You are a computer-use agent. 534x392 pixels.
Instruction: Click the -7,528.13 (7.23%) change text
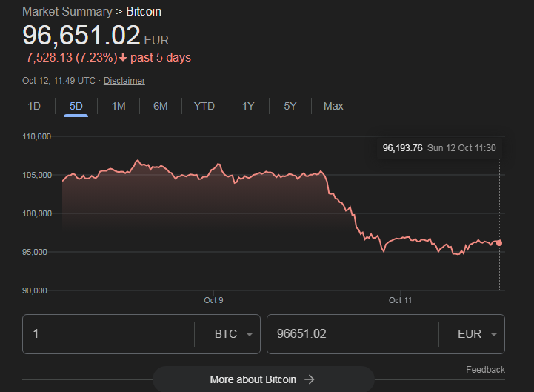click(70, 57)
